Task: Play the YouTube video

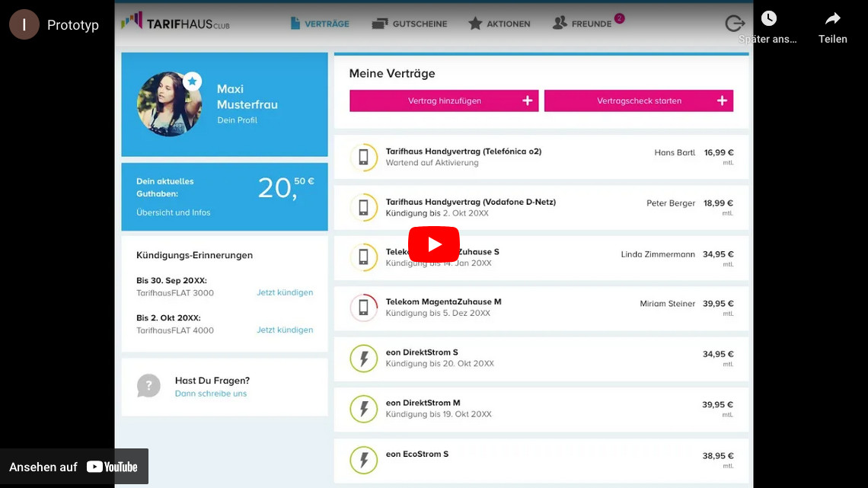Action: (x=433, y=244)
